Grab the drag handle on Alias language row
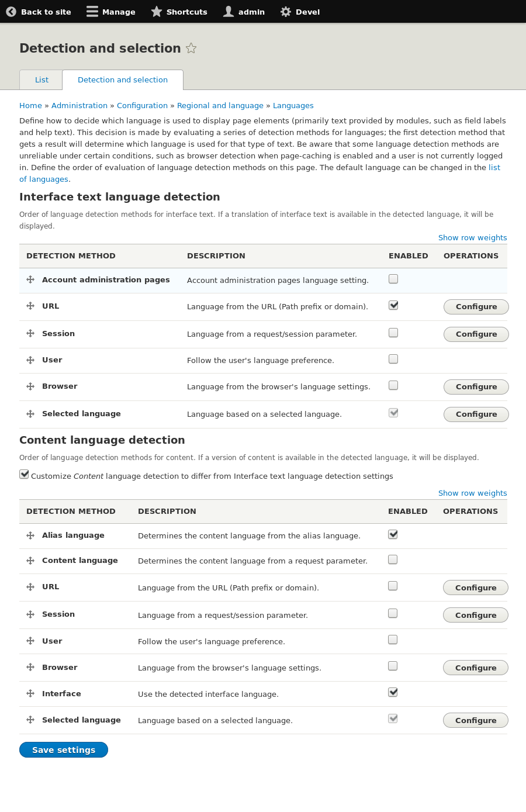 pyautogui.click(x=30, y=534)
